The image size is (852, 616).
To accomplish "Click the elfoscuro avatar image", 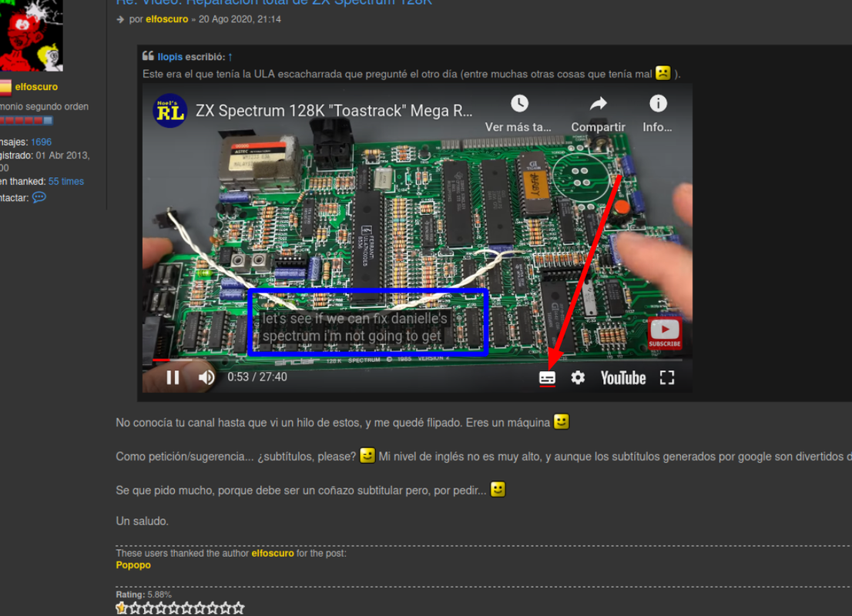I will tap(31, 35).
